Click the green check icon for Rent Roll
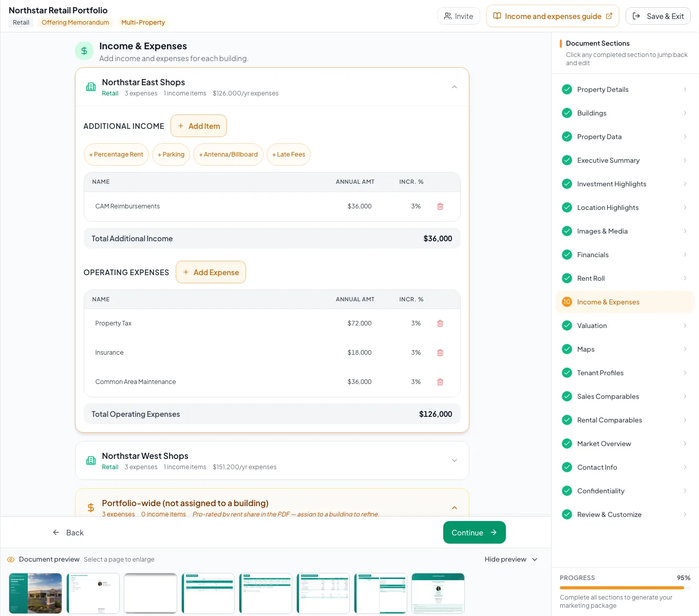The image size is (699, 616). pyautogui.click(x=567, y=278)
